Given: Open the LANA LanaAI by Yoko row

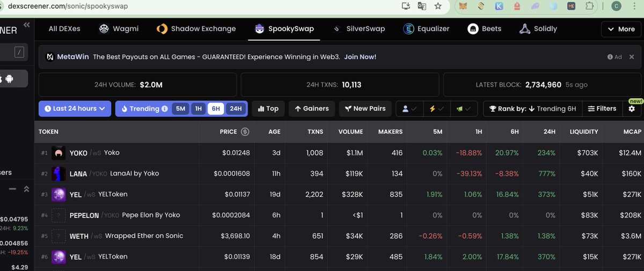Looking at the screenshot, I should pos(339,174).
